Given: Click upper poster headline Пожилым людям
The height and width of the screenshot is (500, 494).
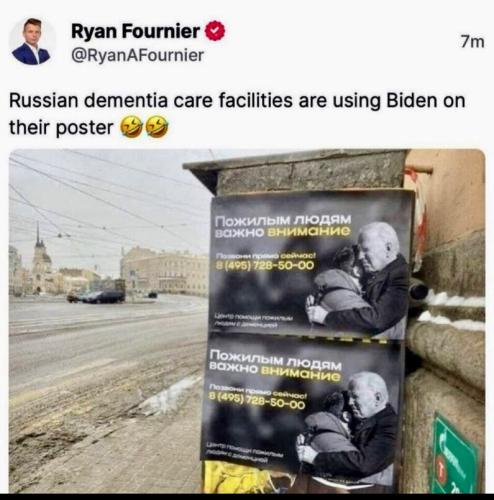Looking at the screenshot, I should pyautogui.click(x=283, y=220).
